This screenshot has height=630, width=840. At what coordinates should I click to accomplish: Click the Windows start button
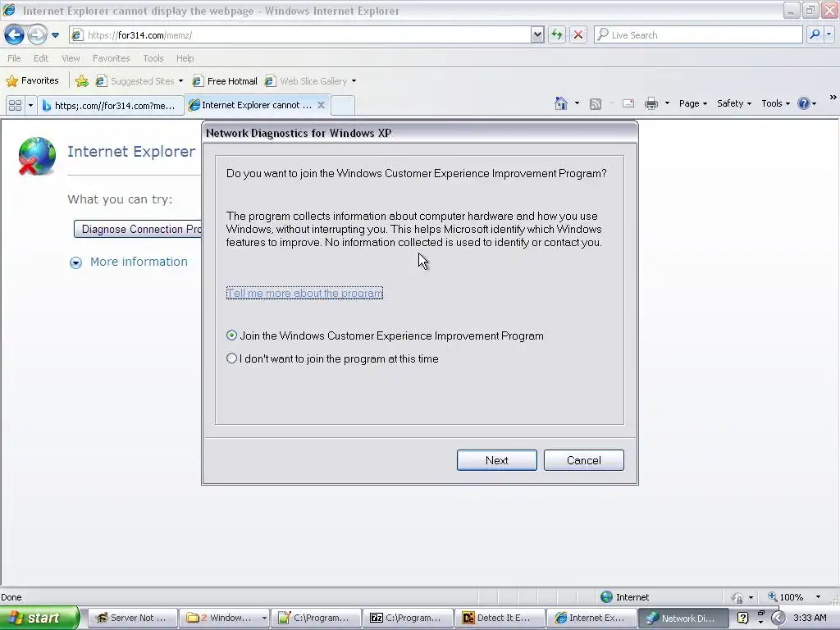39,618
